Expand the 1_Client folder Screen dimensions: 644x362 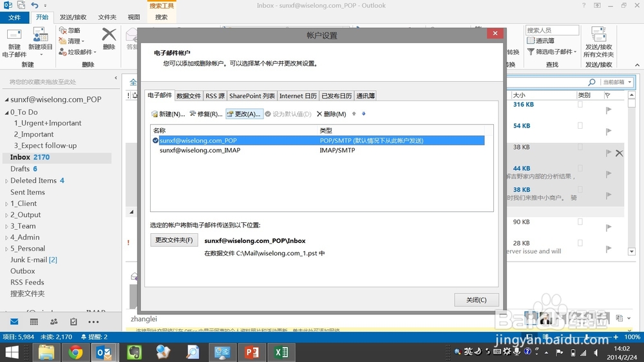click(6, 204)
